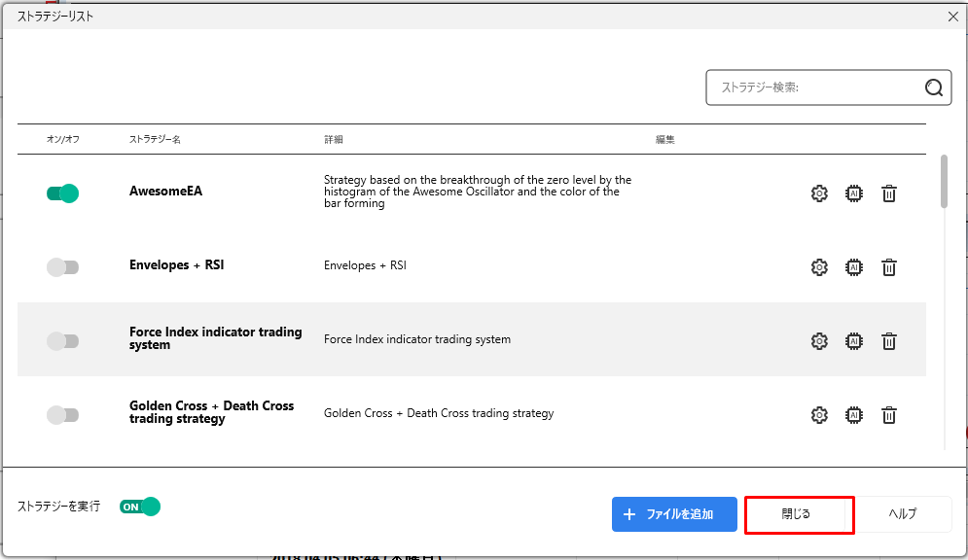
Task: Open Golden Cross strategy settings gear
Action: pos(819,415)
